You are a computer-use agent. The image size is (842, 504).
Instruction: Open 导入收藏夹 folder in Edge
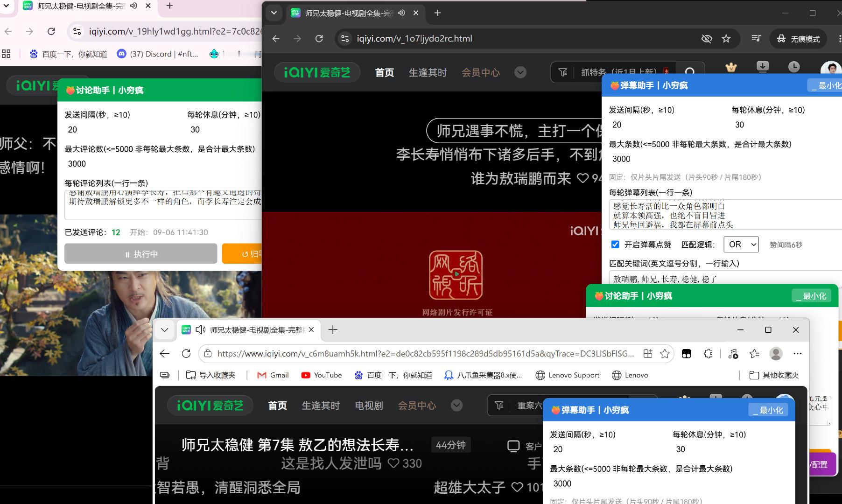point(210,375)
